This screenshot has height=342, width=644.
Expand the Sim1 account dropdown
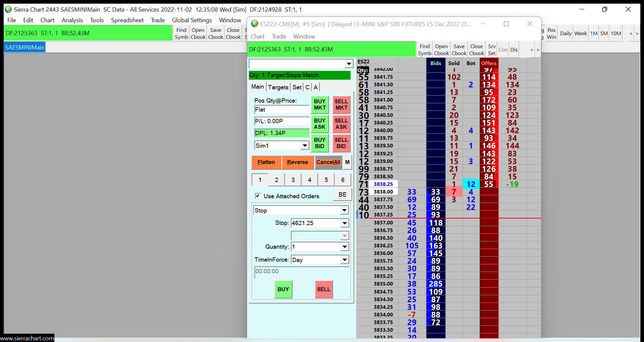[x=305, y=145]
